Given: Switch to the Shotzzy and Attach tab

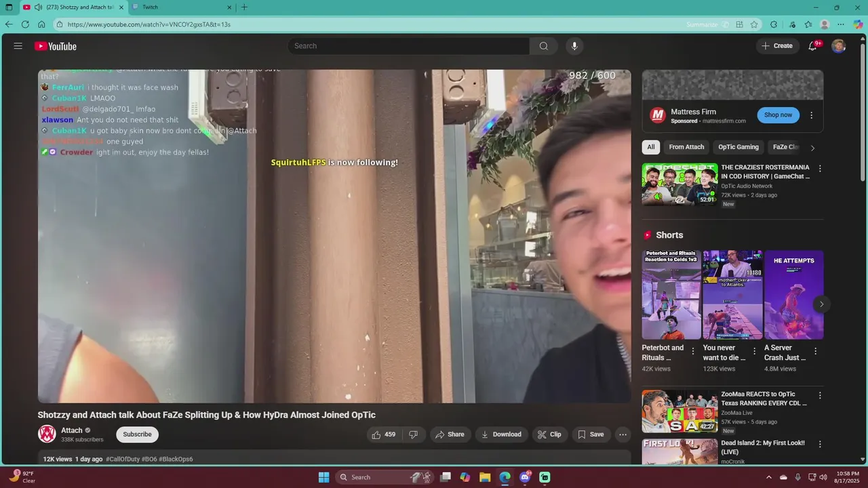Looking at the screenshot, I should pyautogui.click(x=73, y=7).
